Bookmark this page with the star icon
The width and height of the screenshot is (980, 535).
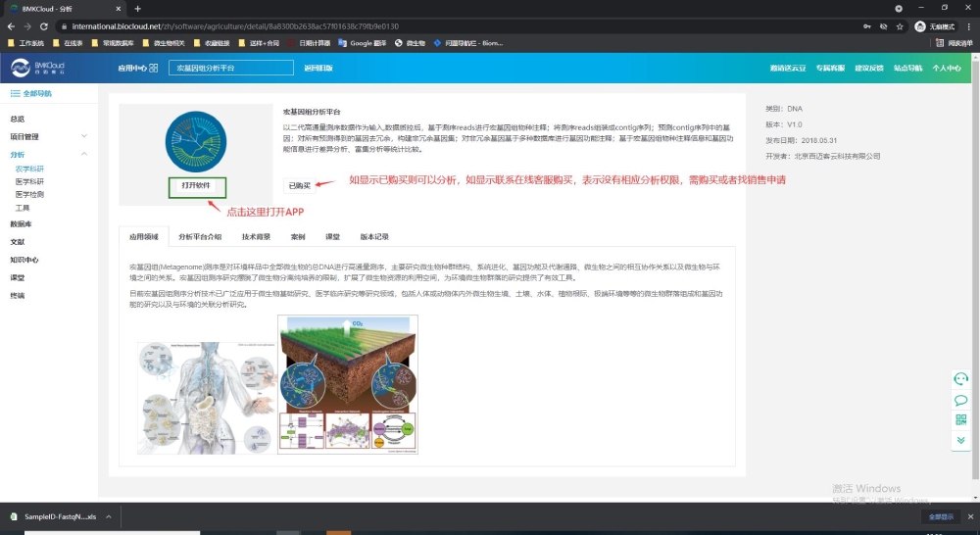900,26
